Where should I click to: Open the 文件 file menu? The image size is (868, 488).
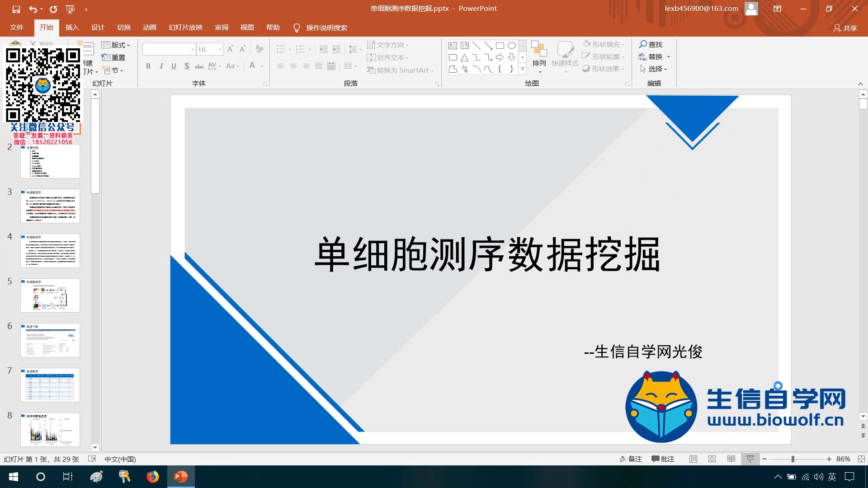point(17,28)
